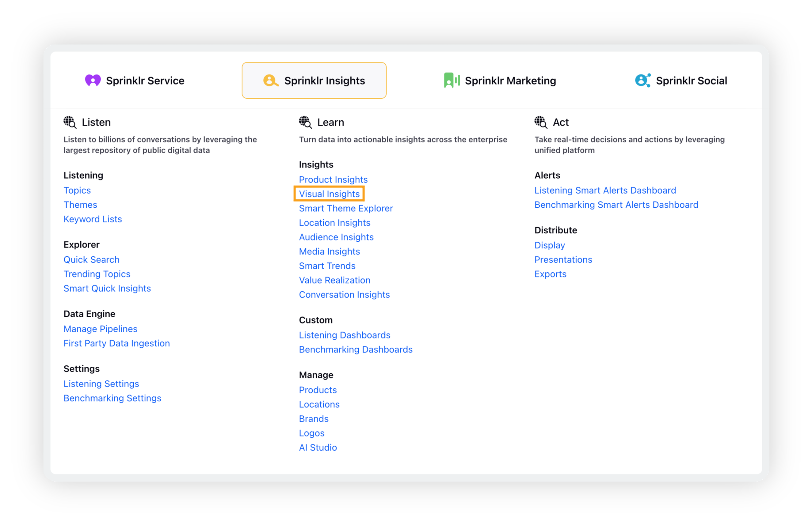
Task: Open Benchmarking Settings
Action: (x=112, y=398)
